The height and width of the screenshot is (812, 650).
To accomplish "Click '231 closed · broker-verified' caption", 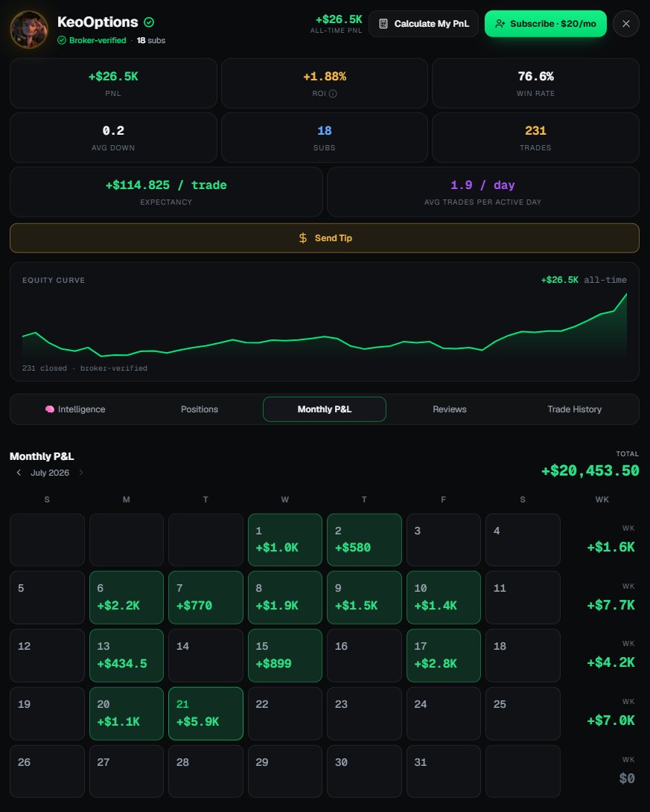I will [84, 368].
